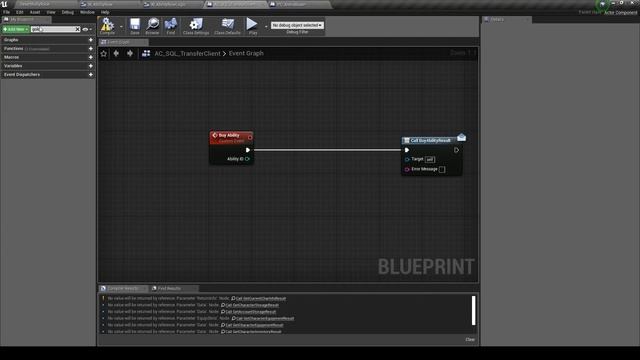
Task: Save the blueprint with the Save icon
Action: click(135, 26)
